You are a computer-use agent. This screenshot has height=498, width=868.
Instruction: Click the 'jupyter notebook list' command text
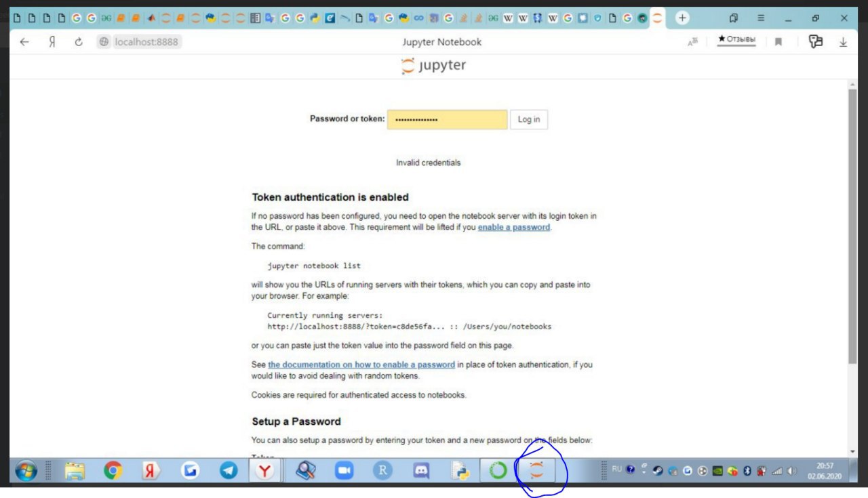(x=314, y=266)
